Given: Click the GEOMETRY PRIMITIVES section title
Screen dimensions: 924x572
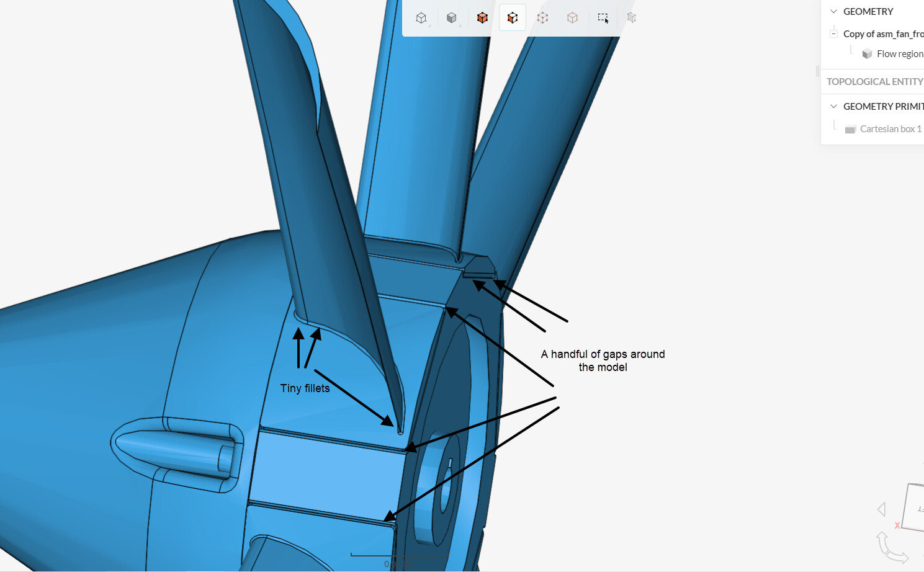Looking at the screenshot, I should [x=883, y=107].
